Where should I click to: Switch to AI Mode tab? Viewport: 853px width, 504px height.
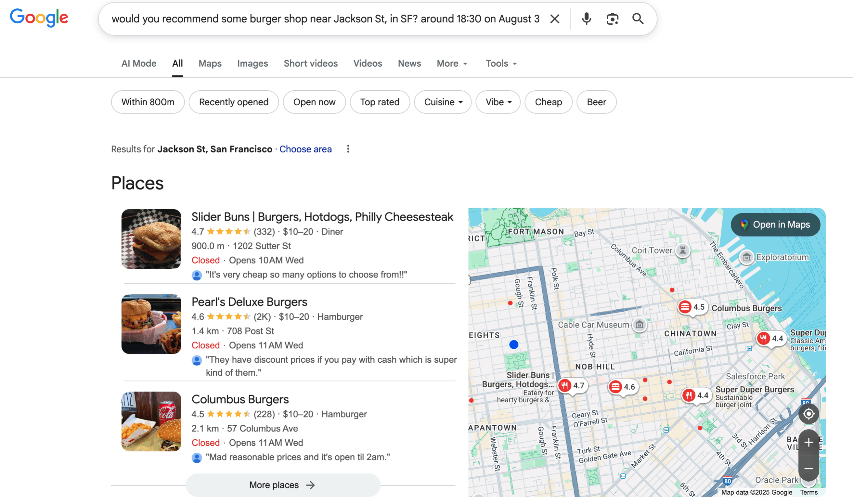pos(139,64)
